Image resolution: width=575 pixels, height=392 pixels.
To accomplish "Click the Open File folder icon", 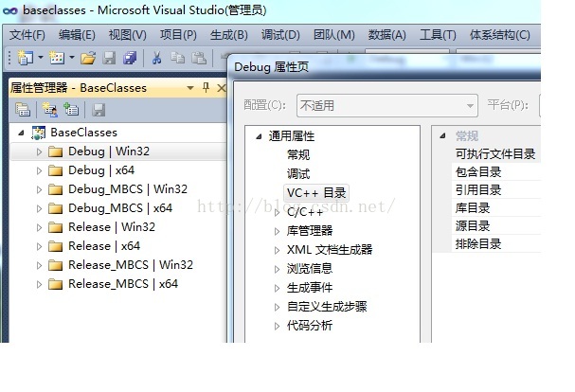I will [88, 58].
